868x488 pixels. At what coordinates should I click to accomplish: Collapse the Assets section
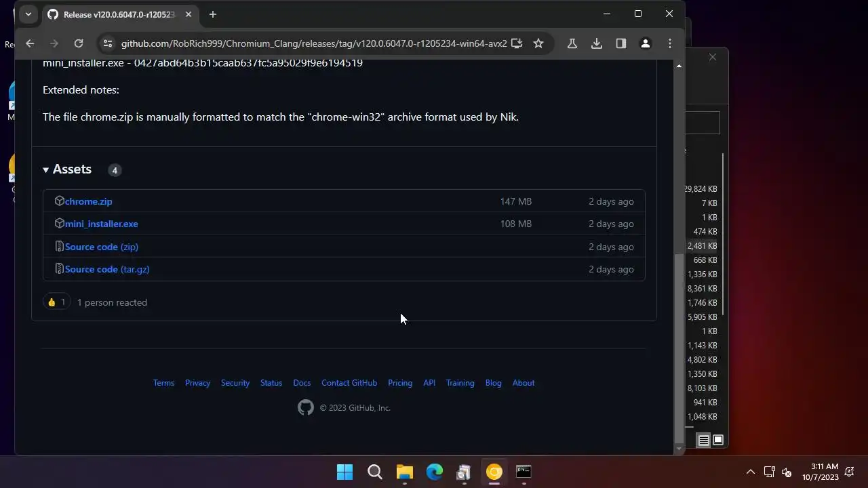coord(67,169)
